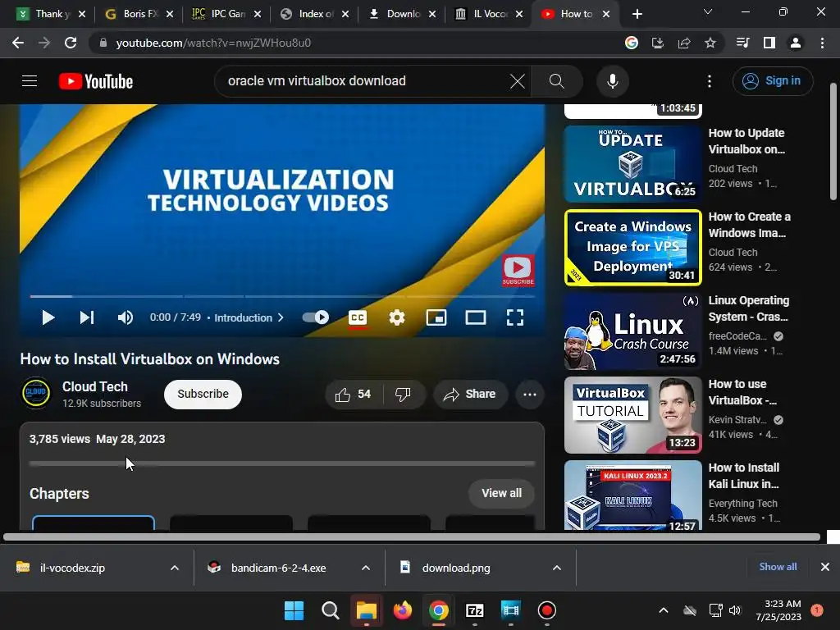Toggle closed captions CC
Image resolution: width=840 pixels, height=630 pixels.
tap(358, 317)
